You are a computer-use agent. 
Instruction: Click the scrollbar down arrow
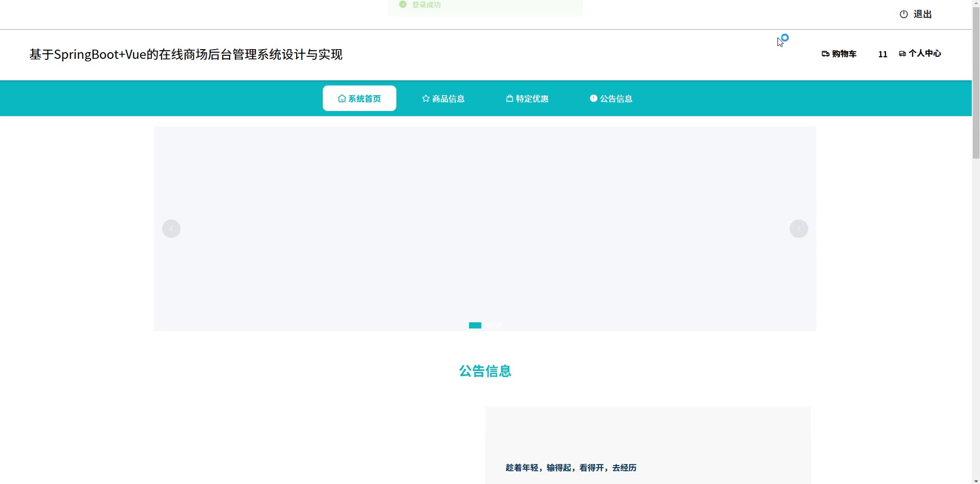point(976,480)
